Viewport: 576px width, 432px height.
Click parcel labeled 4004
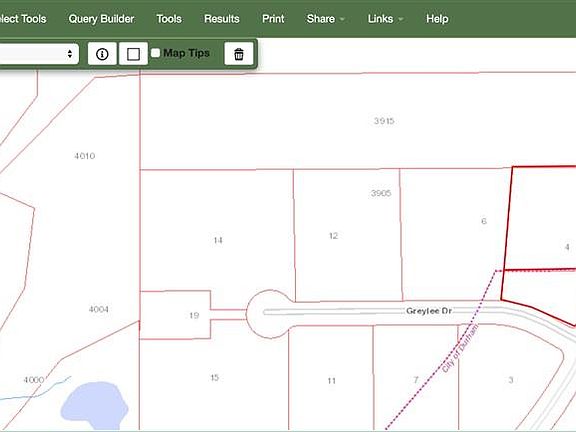point(98,309)
